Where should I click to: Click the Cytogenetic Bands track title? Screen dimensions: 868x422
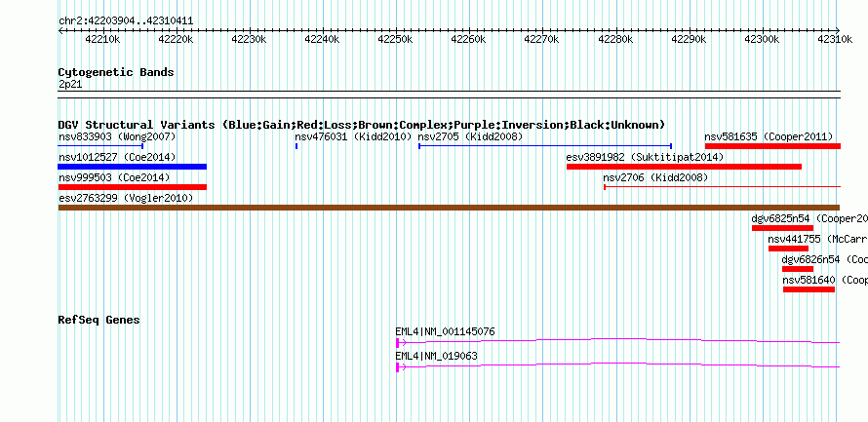click(116, 72)
